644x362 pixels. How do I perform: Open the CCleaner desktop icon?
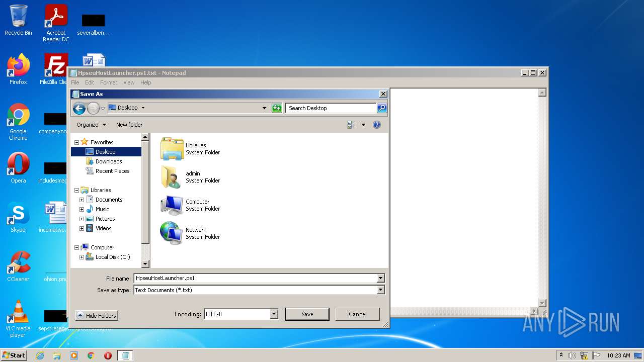(18, 266)
